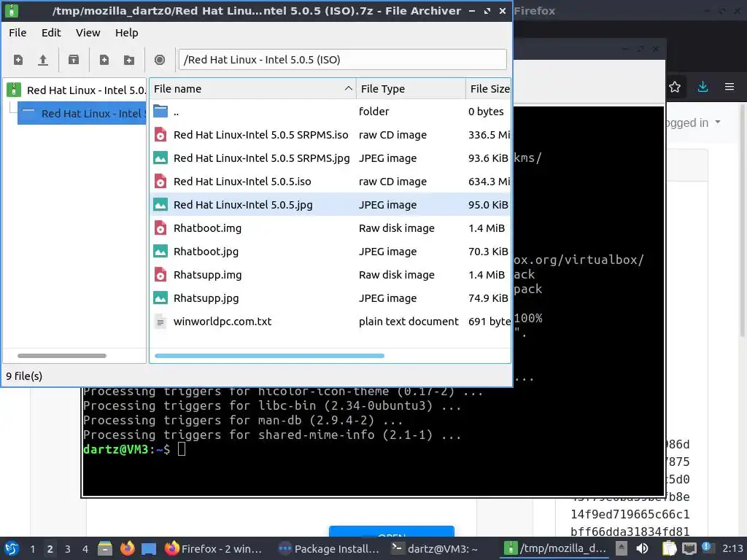This screenshot has height=560, width=747.
Task: Click the Firefox page vertical scrollbar
Action: point(743,219)
